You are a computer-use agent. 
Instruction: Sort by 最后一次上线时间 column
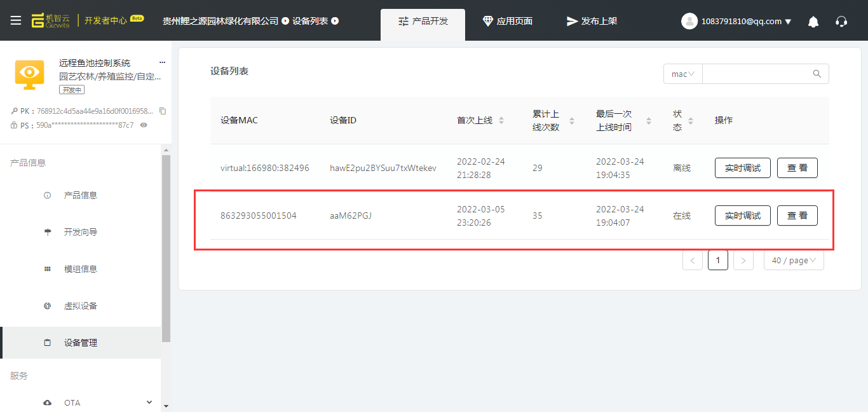649,121
